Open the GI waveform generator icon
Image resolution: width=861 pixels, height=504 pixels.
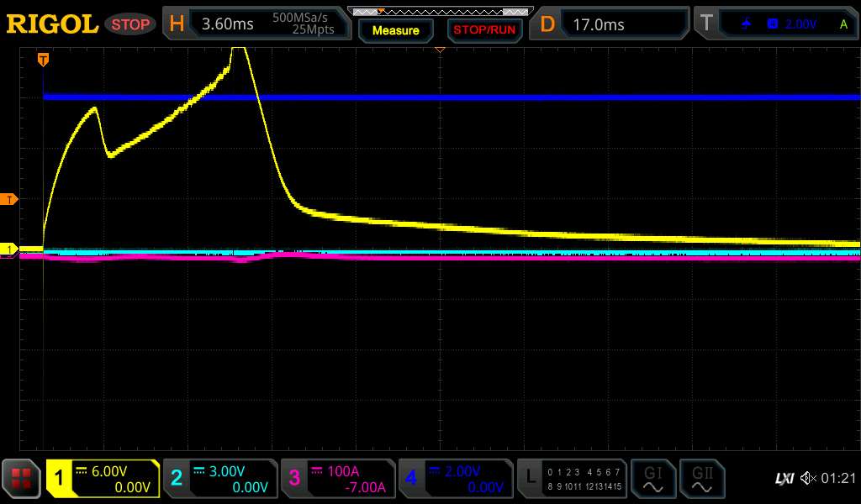coord(652,479)
